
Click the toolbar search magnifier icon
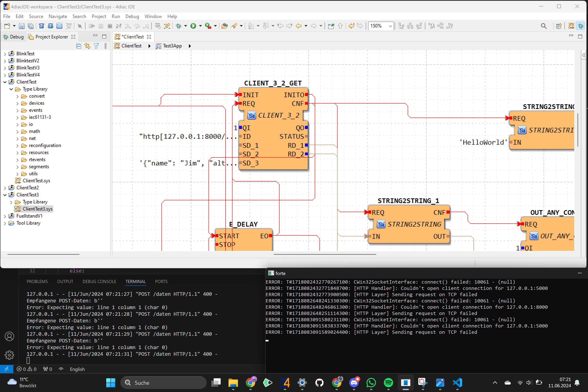(x=543, y=26)
